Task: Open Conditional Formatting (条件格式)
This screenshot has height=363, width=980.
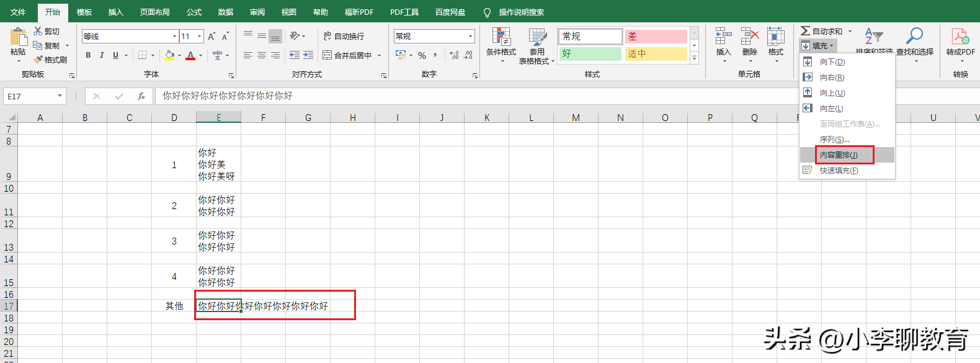Action: click(x=501, y=45)
